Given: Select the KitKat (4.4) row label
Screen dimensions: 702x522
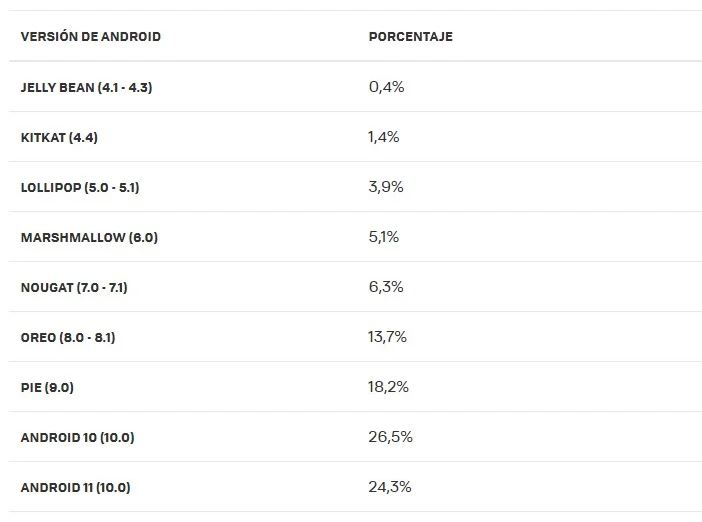Looking at the screenshot, I should 59,137.
